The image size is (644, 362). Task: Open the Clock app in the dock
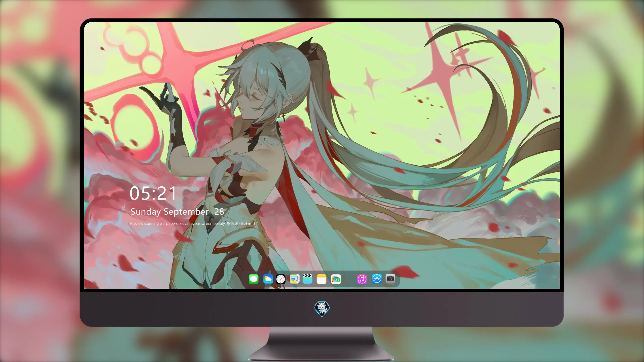281,279
